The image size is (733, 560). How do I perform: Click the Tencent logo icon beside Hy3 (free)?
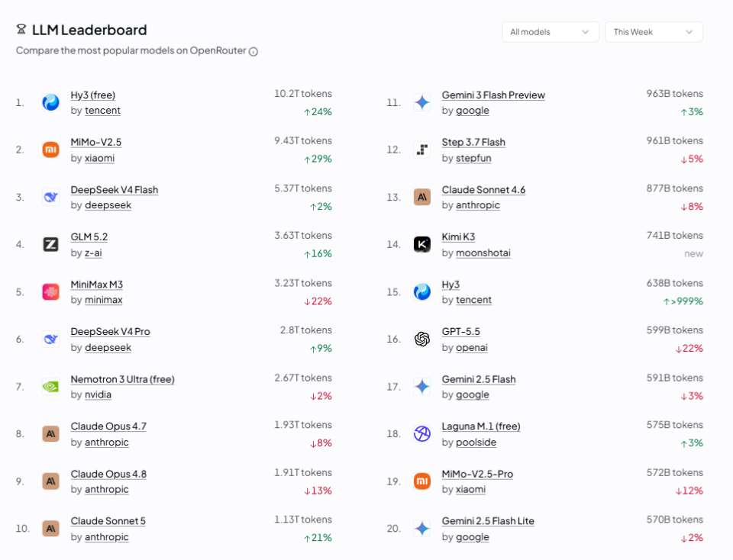coord(50,102)
